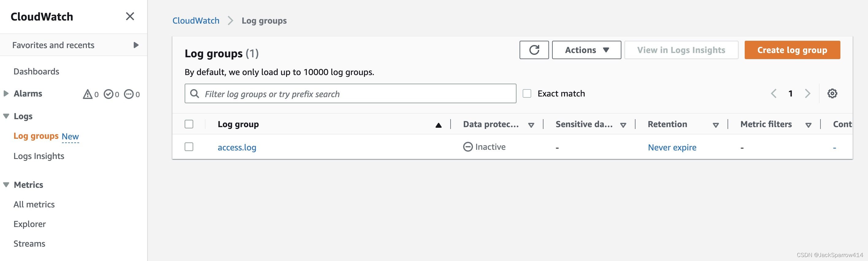Expand Favorites and recents arrow
Viewport: 868px width, 261px height.
coord(136,45)
